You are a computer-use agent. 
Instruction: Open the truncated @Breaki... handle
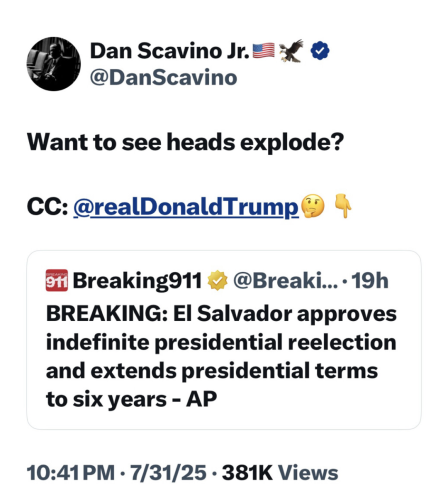pos(285,280)
